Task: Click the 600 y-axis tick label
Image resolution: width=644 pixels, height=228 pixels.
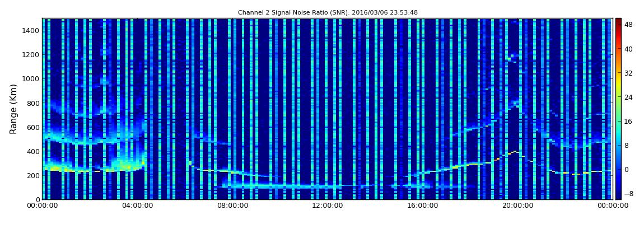Action: (33, 127)
